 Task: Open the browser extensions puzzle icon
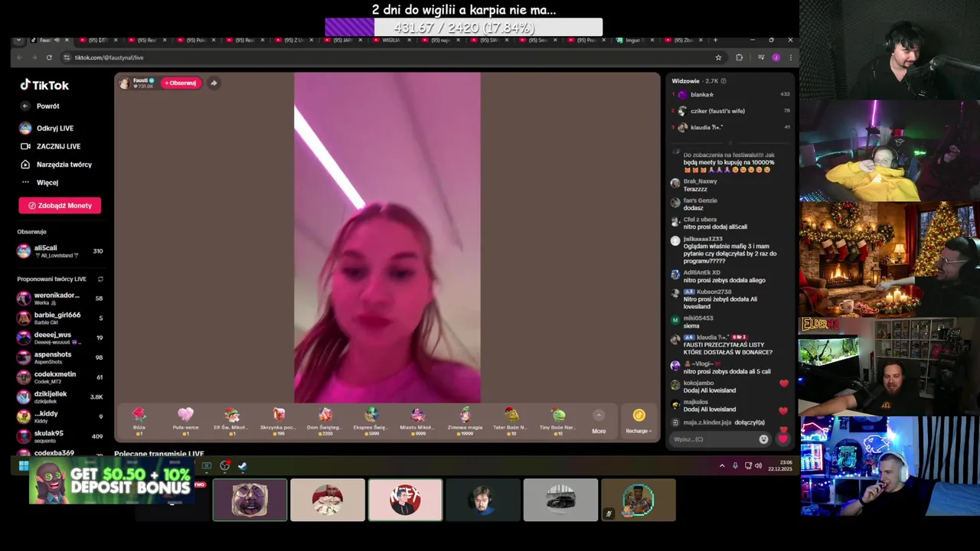[x=739, y=57]
